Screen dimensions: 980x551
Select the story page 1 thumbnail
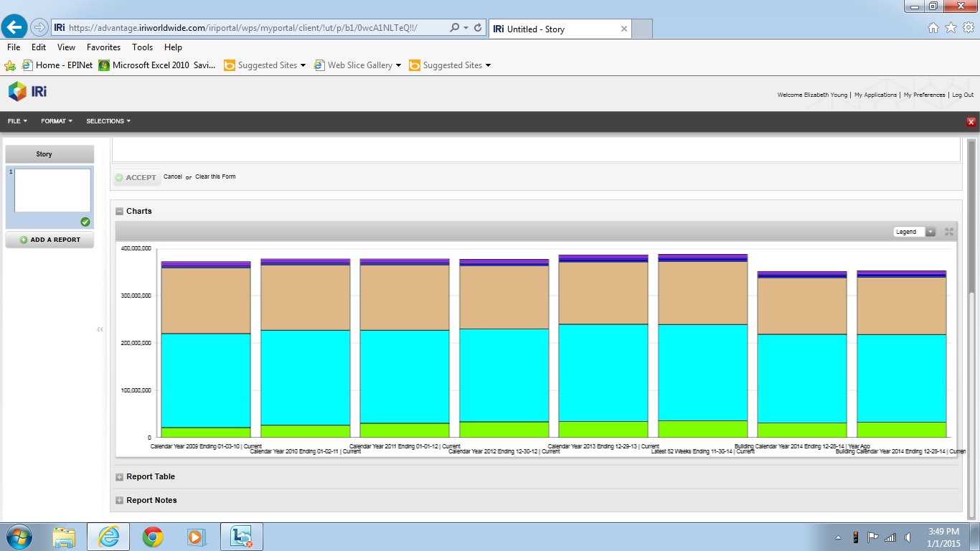52,191
